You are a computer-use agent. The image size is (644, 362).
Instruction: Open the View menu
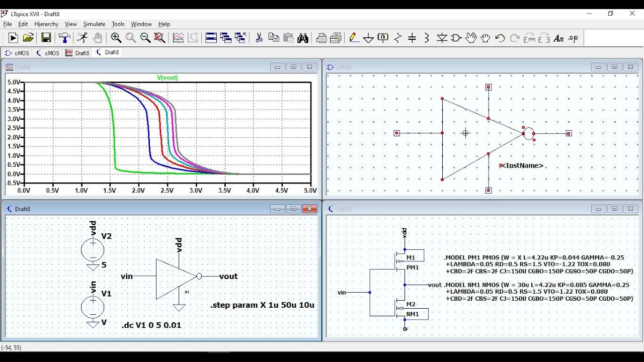point(71,24)
